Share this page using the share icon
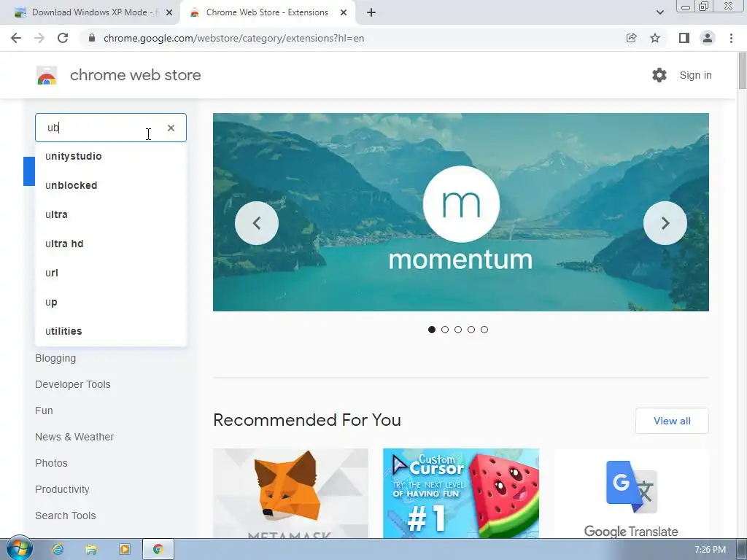The height and width of the screenshot is (560, 747). 631,38
